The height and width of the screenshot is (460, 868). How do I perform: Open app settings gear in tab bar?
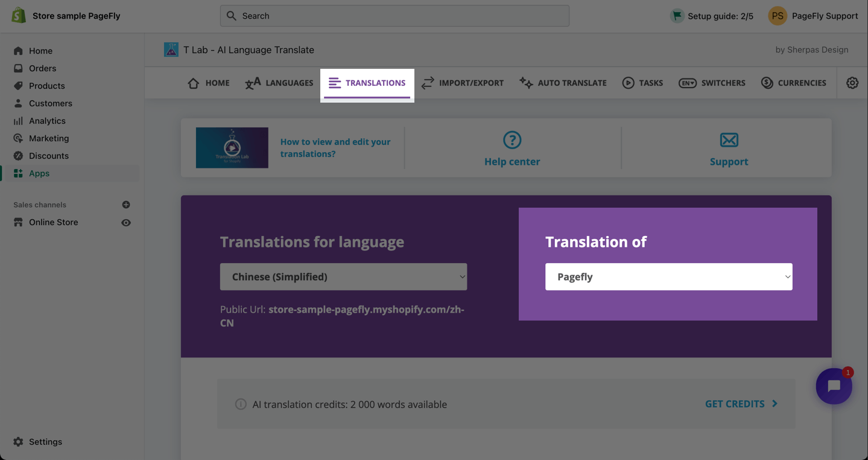[x=852, y=83]
